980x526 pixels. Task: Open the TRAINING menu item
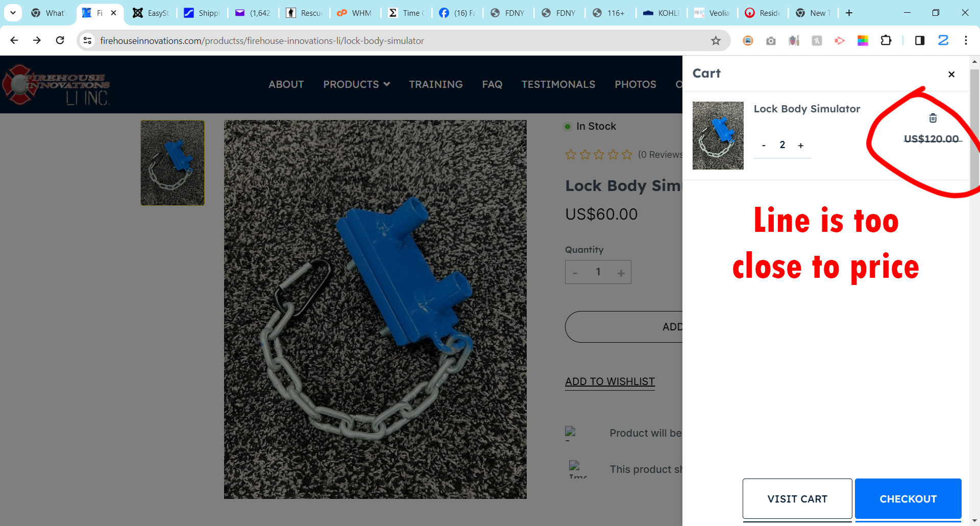pyautogui.click(x=435, y=84)
